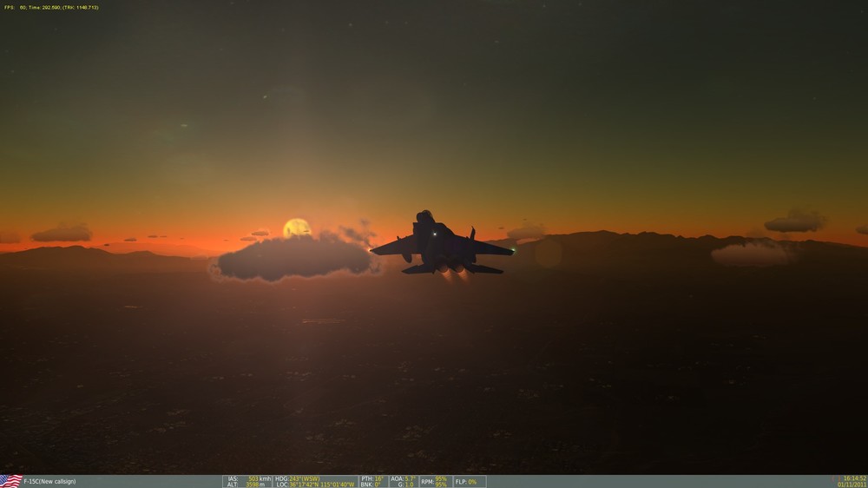Click the G 1.0 load readout
868x488 pixels.
405,485
